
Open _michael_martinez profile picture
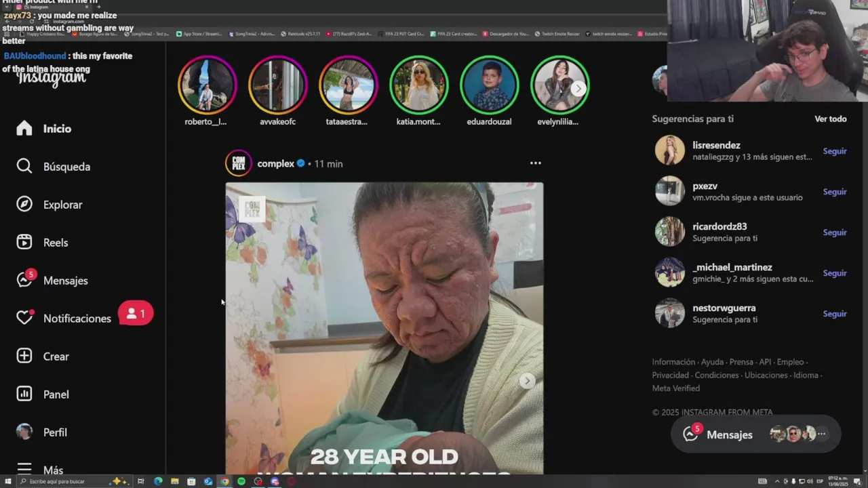(x=670, y=272)
